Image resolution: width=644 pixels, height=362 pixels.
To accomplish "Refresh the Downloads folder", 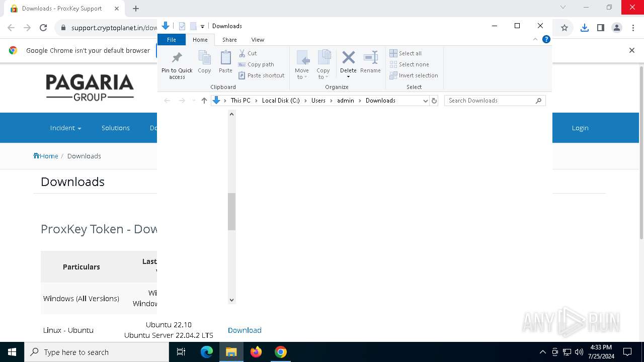I will 434,101.
